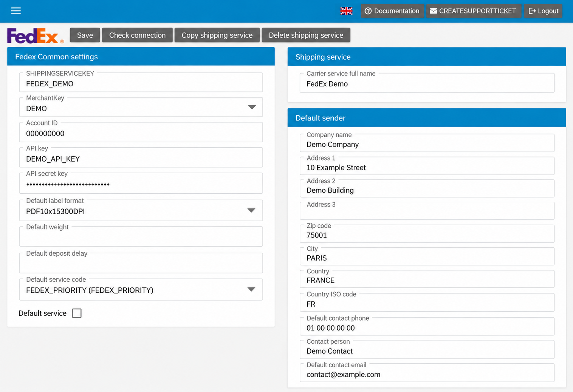
Task: Save the shipping service settings
Action: tap(85, 35)
